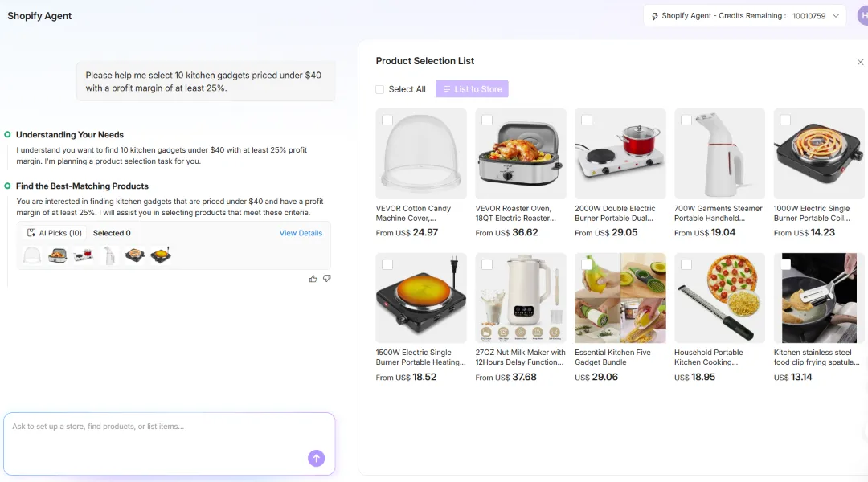Open the user profile avatar

[x=862, y=16]
